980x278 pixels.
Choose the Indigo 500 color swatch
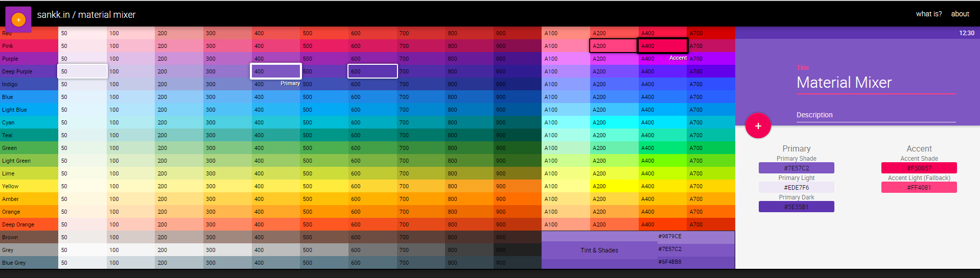pyautogui.click(x=324, y=84)
